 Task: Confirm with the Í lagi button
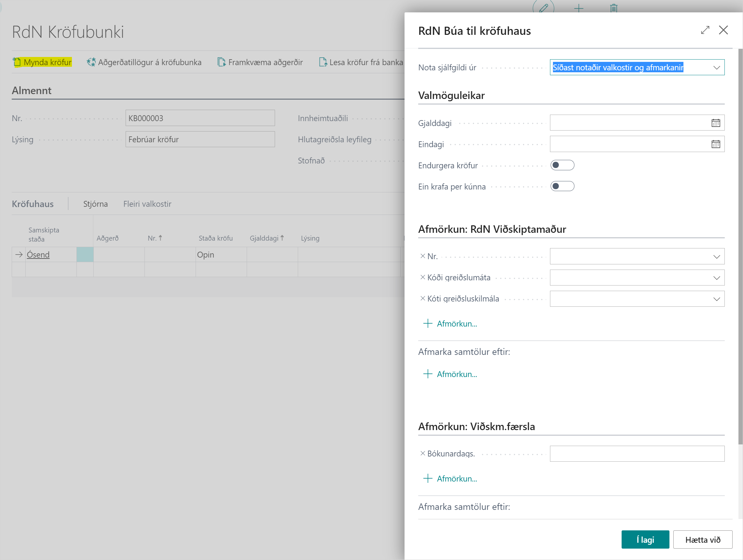pyautogui.click(x=645, y=539)
